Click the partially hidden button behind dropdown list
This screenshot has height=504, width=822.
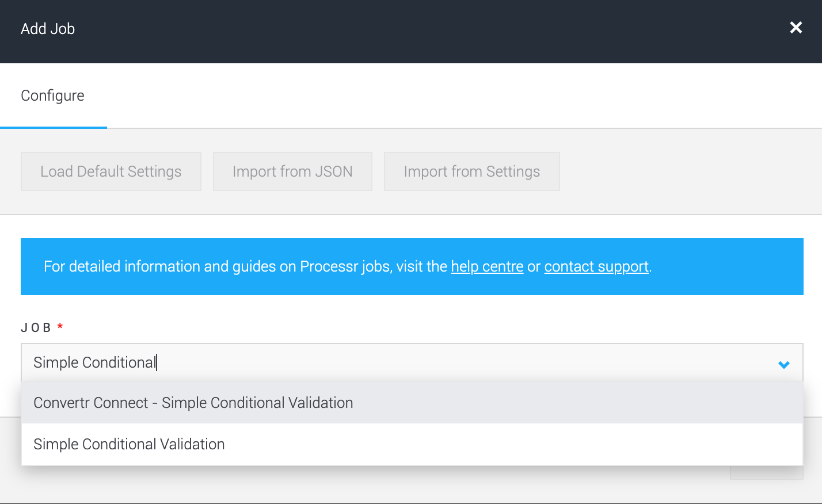click(x=767, y=472)
